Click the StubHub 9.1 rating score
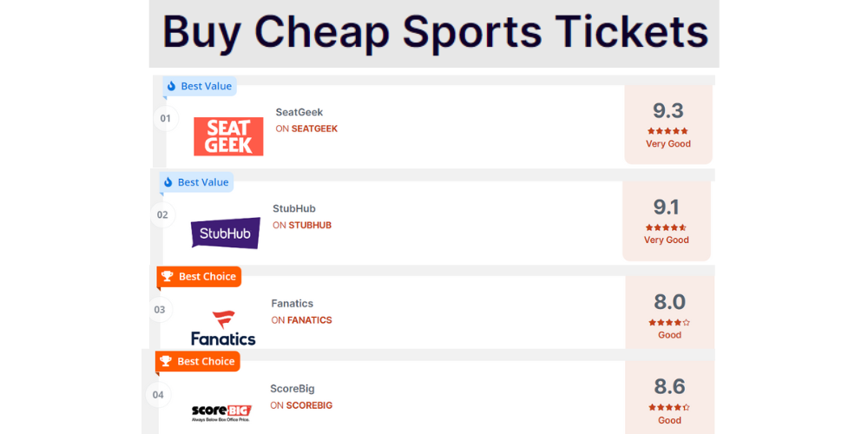This screenshot has width=868, height=434. click(666, 207)
